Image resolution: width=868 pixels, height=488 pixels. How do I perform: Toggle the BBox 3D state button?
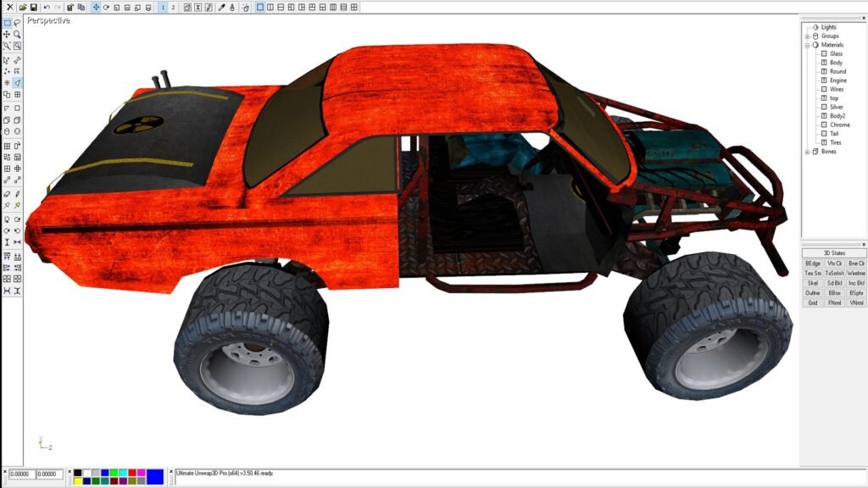tap(835, 292)
